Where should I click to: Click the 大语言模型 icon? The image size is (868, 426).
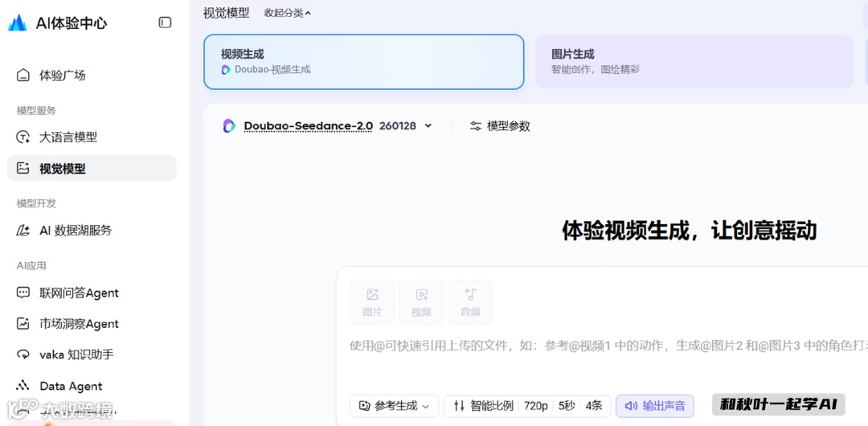pos(23,137)
